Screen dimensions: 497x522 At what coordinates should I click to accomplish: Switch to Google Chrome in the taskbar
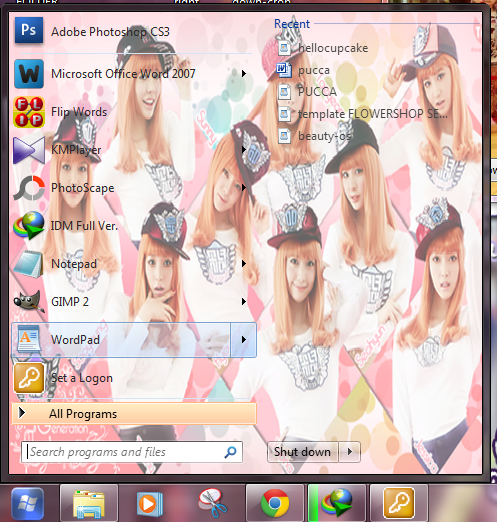pos(275,503)
